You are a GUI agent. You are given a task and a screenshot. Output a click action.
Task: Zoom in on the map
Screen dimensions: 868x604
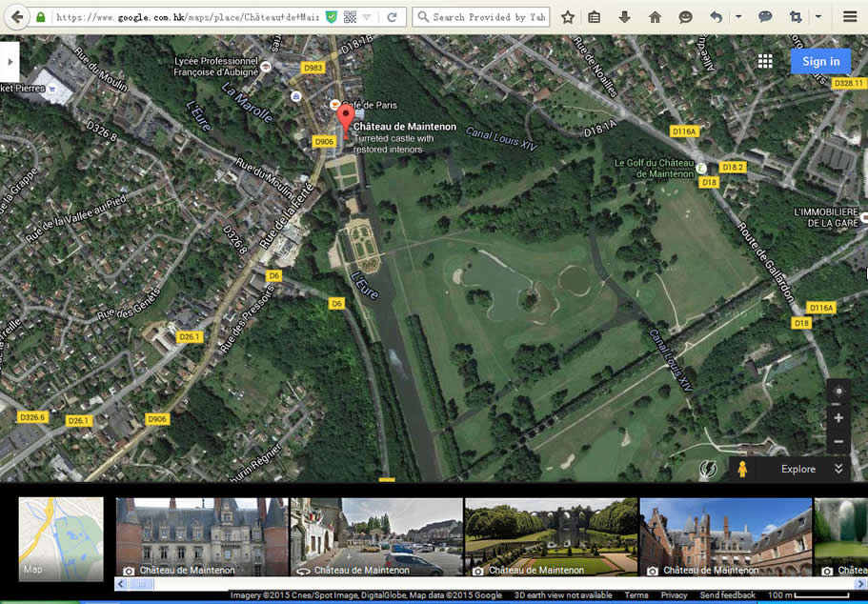coord(838,418)
